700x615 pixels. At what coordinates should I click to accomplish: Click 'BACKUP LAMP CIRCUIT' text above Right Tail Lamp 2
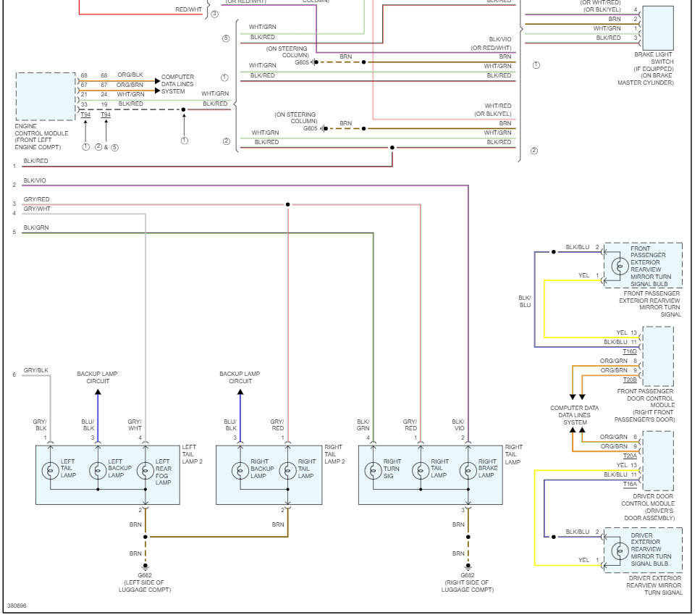pyautogui.click(x=240, y=377)
